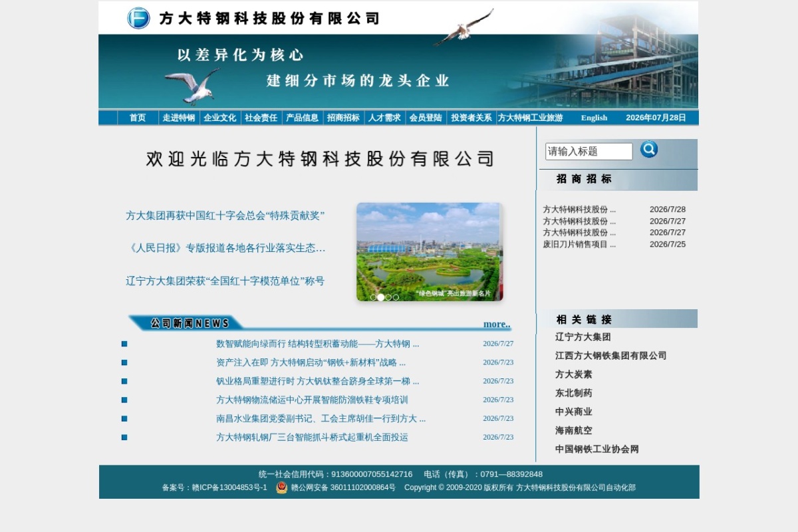798x532 pixels.
Task: Click the 2026/7/25 date in the tender list
Action: [668, 244]
